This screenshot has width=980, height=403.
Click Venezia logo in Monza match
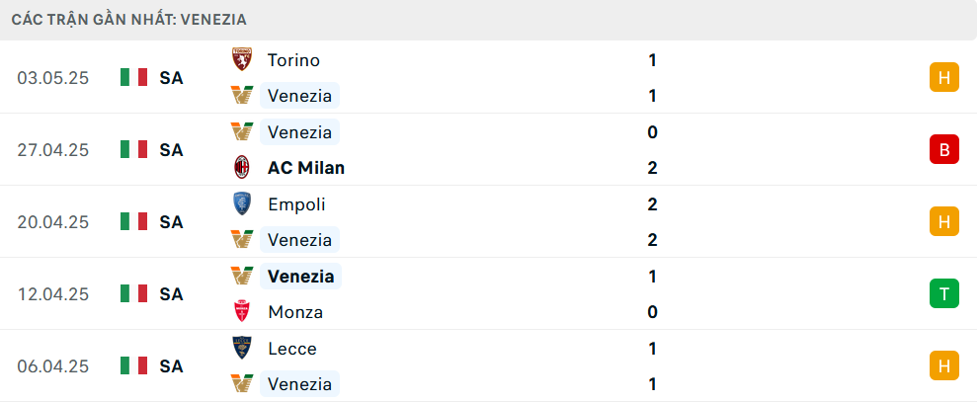tap(242, 276)
